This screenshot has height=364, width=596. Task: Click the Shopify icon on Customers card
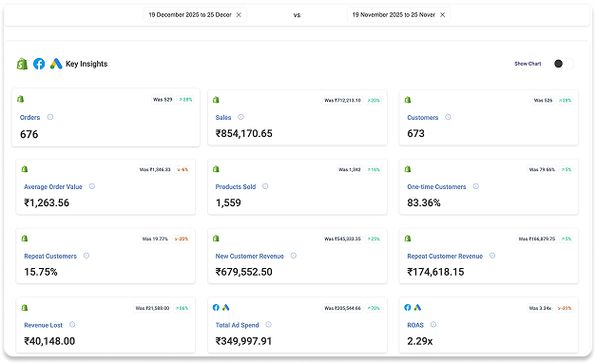[x=408, y=100]
